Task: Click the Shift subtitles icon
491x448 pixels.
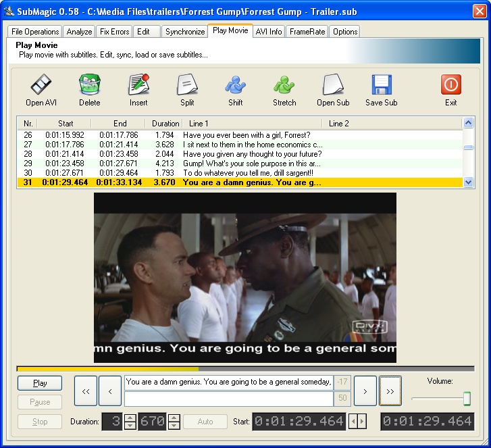Action: (235, 85)
